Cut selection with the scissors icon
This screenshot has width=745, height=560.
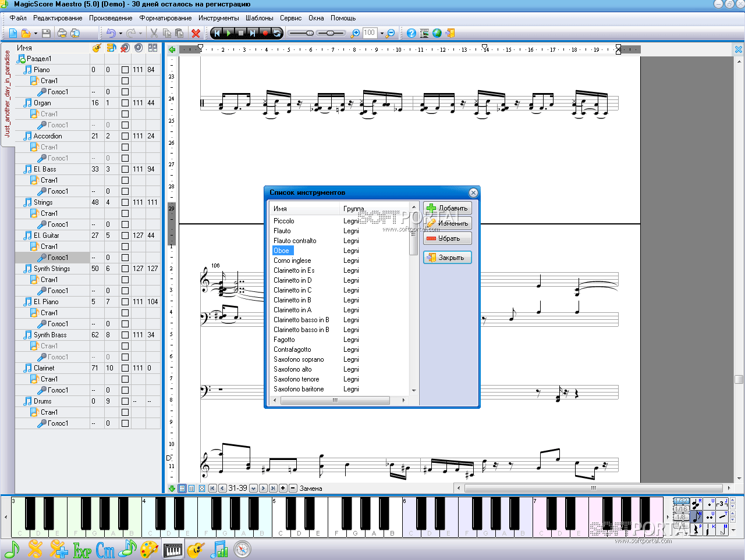pyautogui.click(x=154, y=33)
